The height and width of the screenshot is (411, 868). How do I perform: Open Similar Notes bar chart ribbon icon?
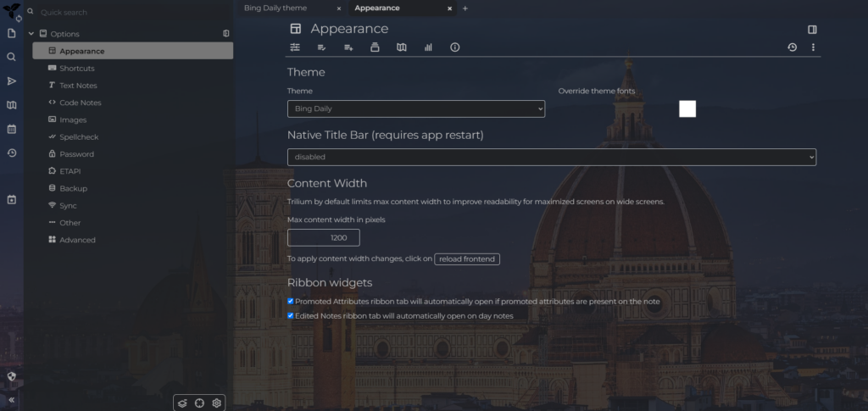[428, 47]
